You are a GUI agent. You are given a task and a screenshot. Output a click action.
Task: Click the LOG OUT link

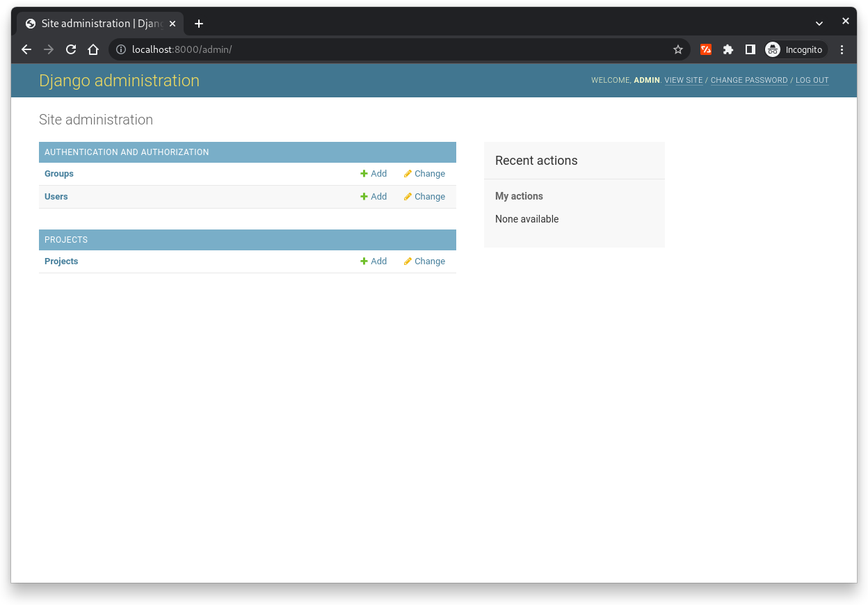pos(812,81)
